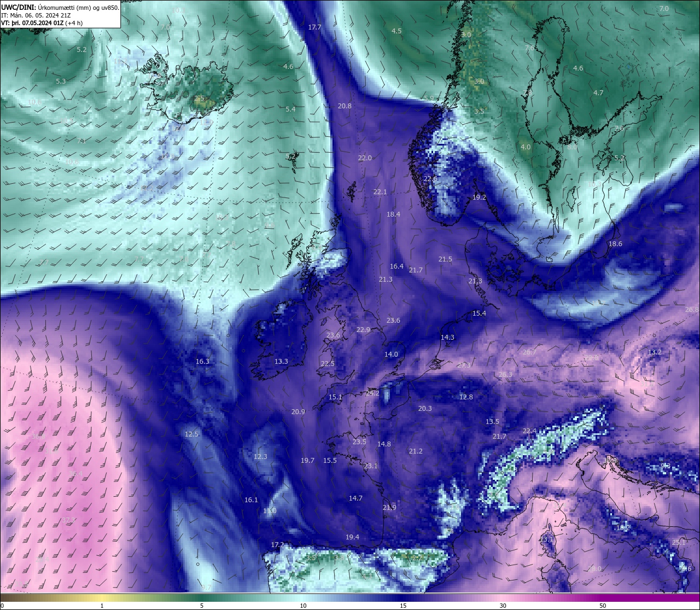Click the map value '14.7'
Image resolution: width=700 pixels, height=610 pixels.
[x=355, y=498]
